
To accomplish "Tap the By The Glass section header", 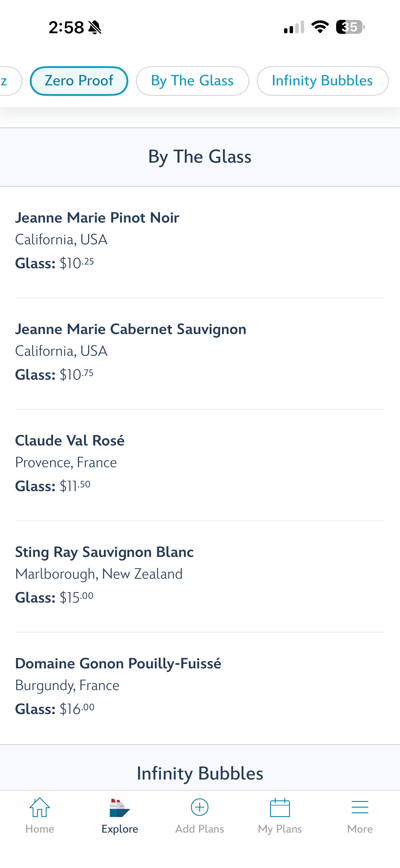I will tap(200, 157).
